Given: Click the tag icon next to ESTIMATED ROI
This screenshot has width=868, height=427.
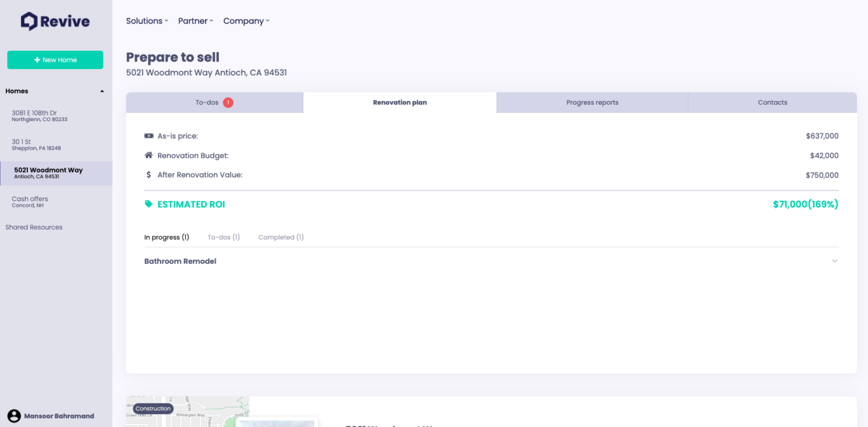Looking at the screenshot, I should click(x=148, y=204).
